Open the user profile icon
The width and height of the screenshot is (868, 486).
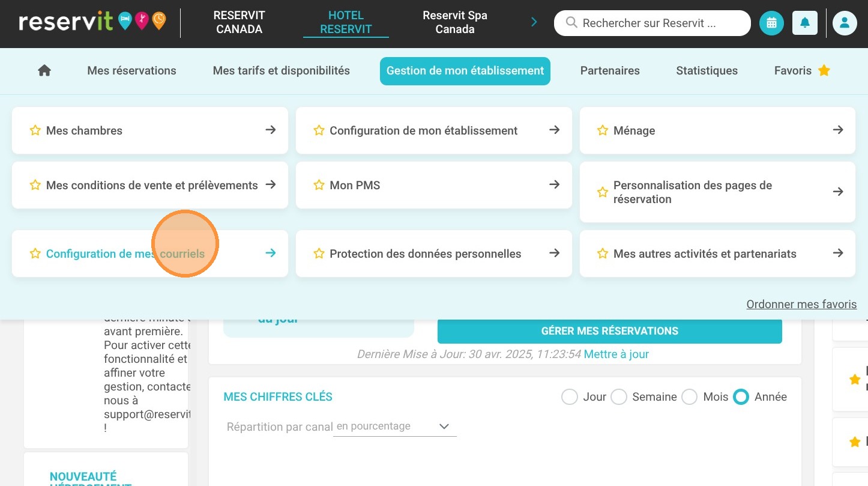[845, 23]
